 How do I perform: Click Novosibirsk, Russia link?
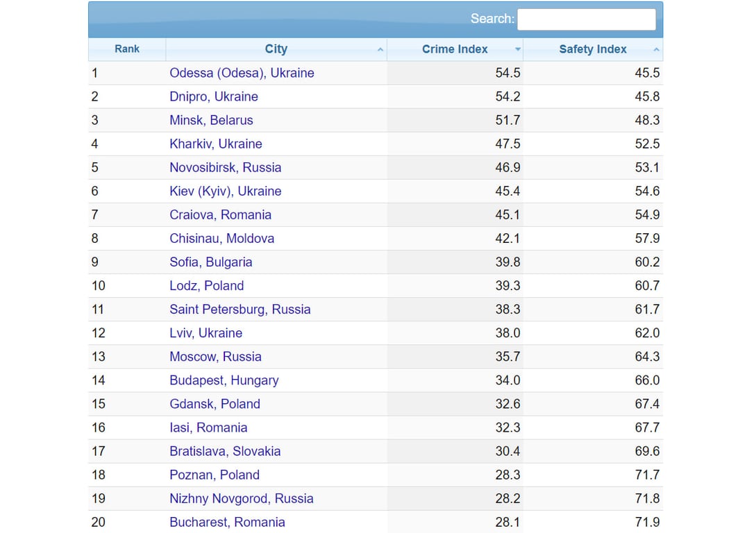coord(226,167)
